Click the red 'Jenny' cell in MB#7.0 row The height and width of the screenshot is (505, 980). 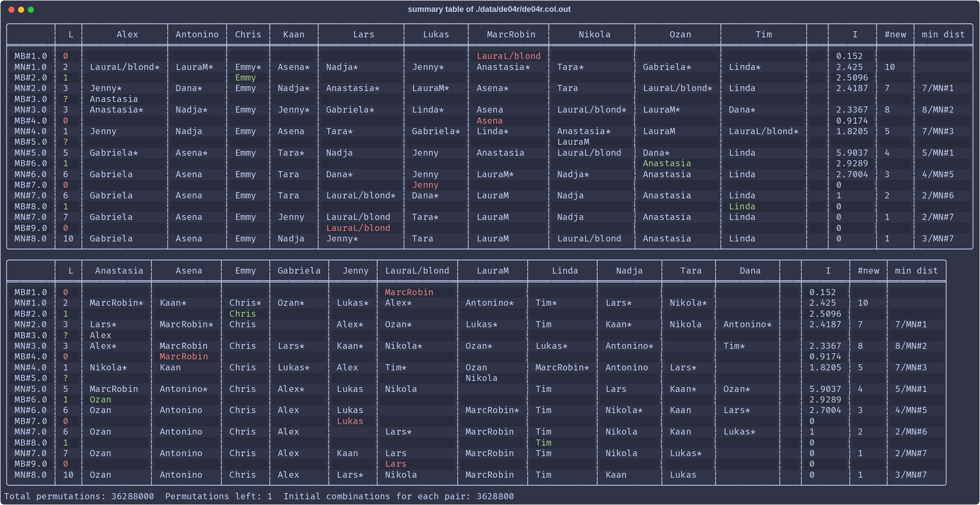point(425,185)
